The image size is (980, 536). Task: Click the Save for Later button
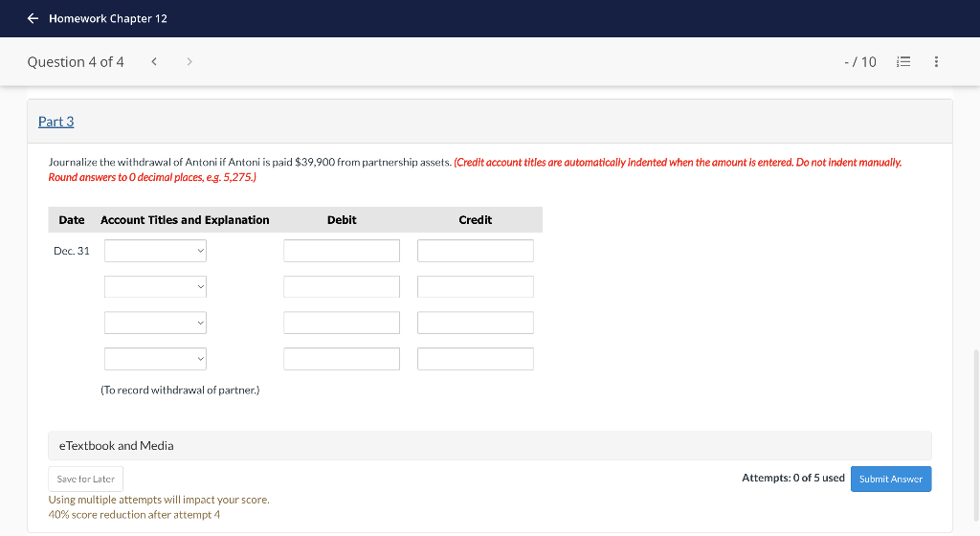pyautogui.click(x=85, y=480)
